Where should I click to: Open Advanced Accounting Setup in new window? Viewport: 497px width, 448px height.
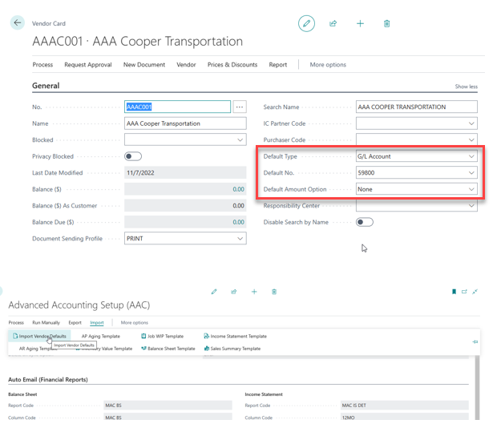pos(464,292)
